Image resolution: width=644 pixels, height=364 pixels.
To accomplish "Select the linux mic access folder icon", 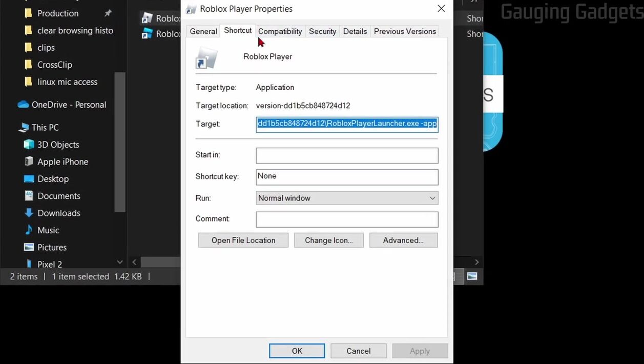I will coord(28,82).
